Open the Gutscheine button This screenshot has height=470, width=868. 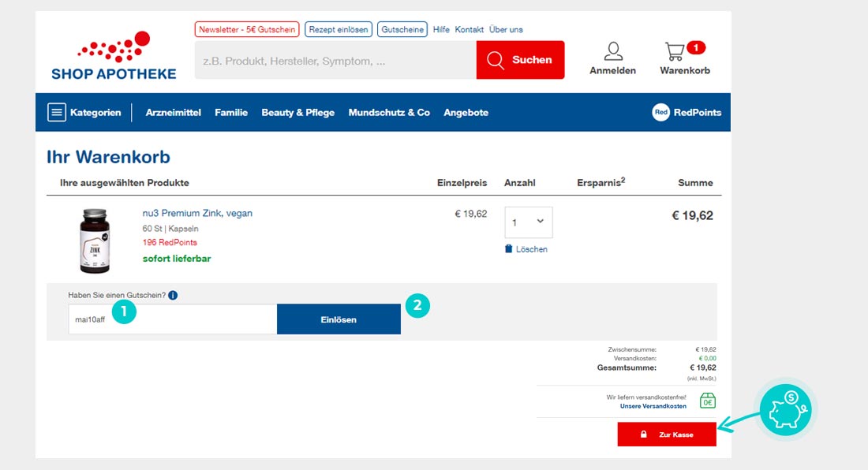(x=402, y=29)
